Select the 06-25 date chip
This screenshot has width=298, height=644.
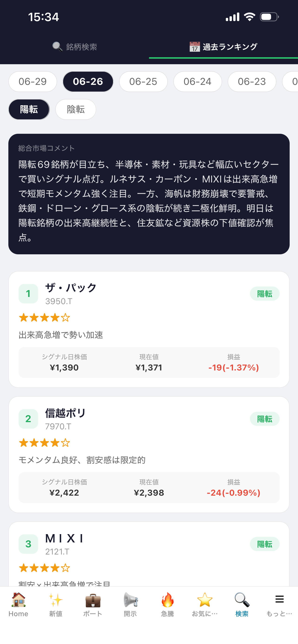(x=143, y=82)
